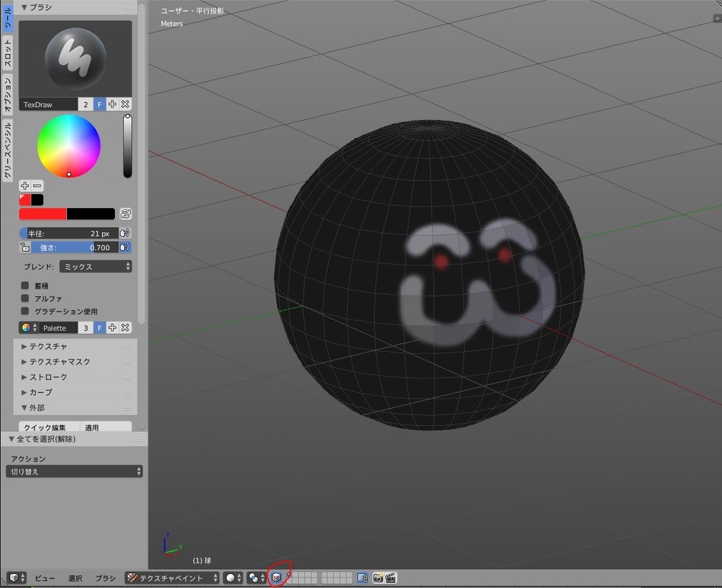Image resolution: width=722 pixels, height=588 pixels.
Task: Enable the アルファ alpha checkbox
Action: point(25,298)
